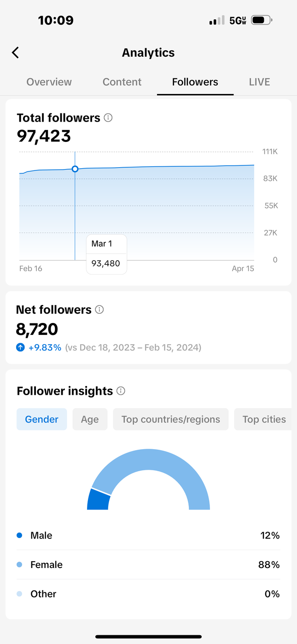This screenshot has width=297, height=644.
Task: Select the Gender insights filter
Action: [x=42, y=419]
